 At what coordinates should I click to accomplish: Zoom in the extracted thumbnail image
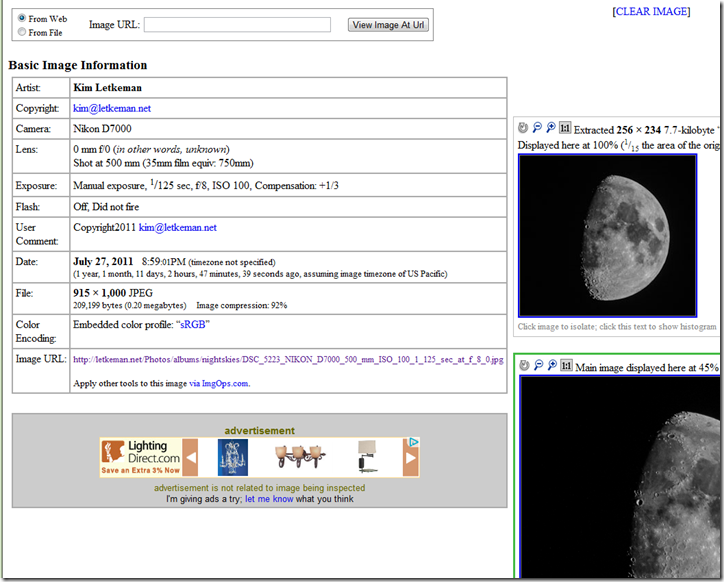click(x=551, y=129)
